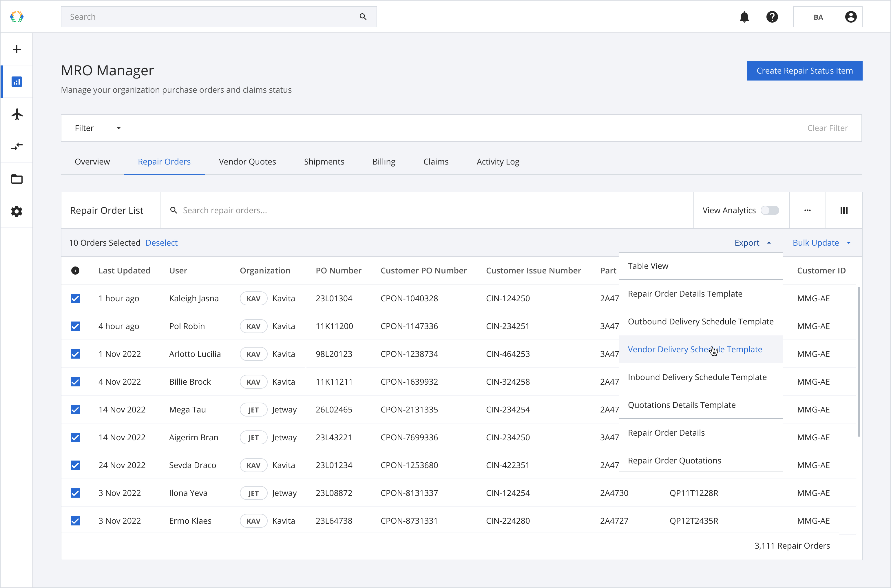Click the top Search input field

click(219, 17)
